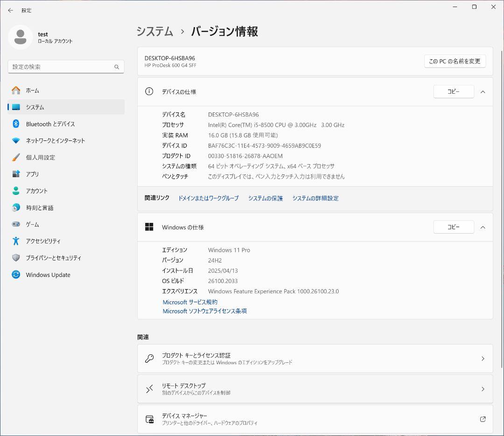Screen dimensions: 504x436
Task: Click システム in the breadcrumb
Action: pos(154,31)
